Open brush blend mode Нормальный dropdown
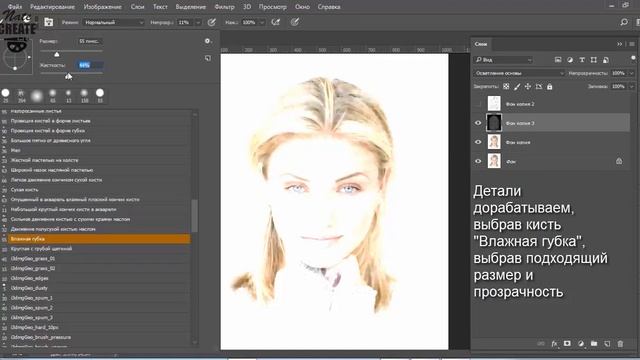 coord(113,22)
